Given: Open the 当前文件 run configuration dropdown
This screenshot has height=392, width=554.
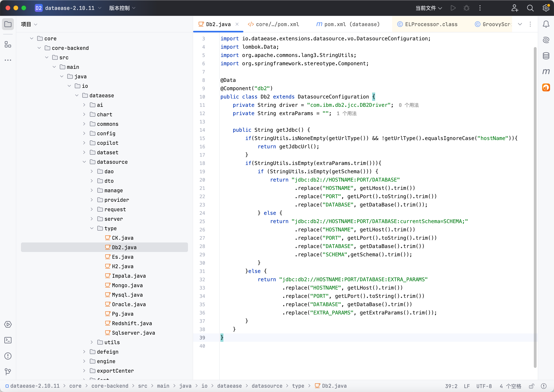Looking at the screenshot, I should (429, 8).
